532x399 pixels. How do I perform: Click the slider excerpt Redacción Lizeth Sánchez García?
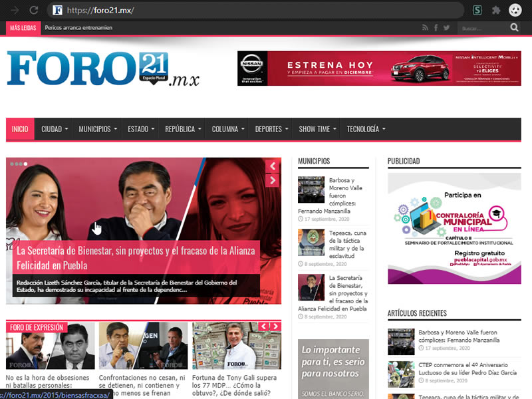(x=127, y=286)
